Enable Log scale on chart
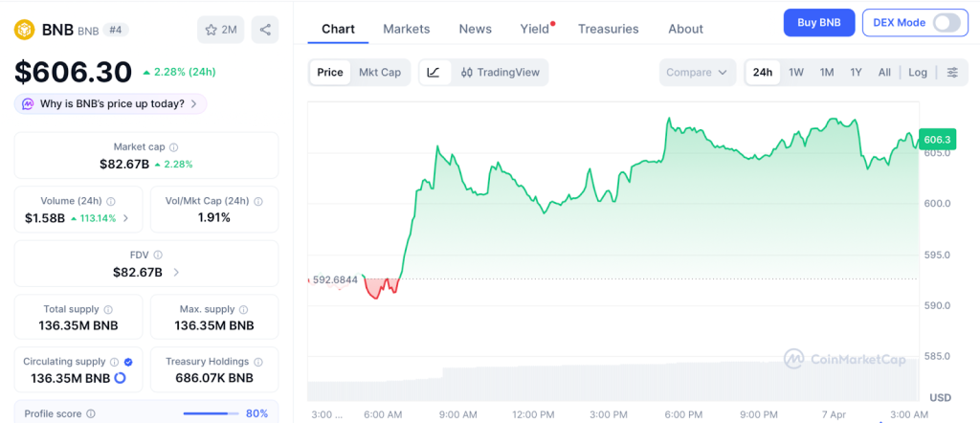This screenshot has width=980, height=423. tap(918, 73)
